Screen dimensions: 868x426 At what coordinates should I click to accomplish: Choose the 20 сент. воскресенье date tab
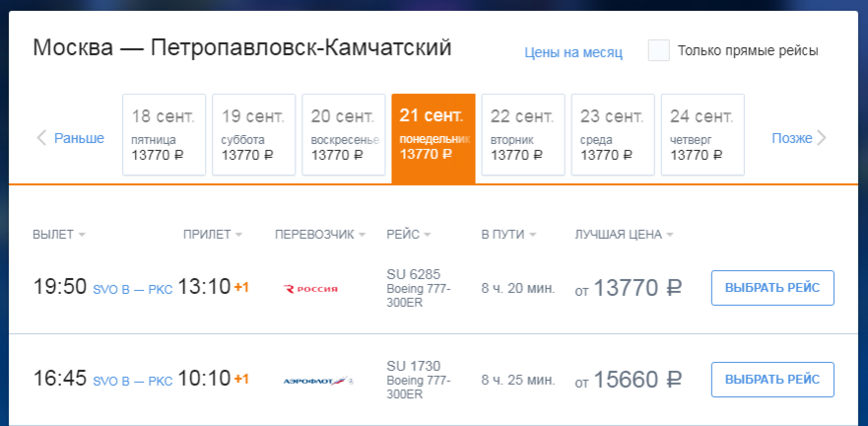pyautogui.click(x=343, y=135)
